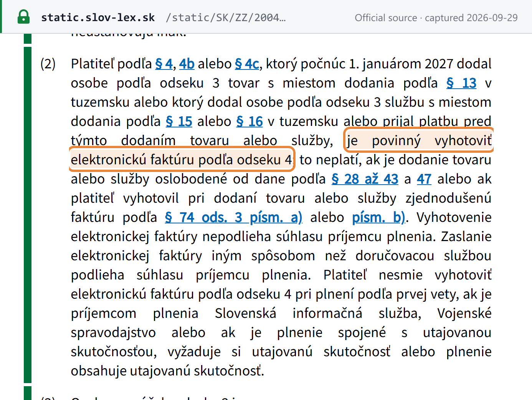This screenshot has width=532, height=400.
Task: Click highlighted 'elektronickú faktúru podľa odseku 4'
Action: [182, 160]
